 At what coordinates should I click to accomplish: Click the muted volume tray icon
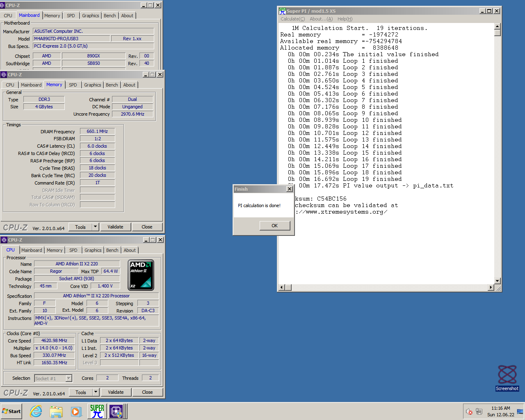pos(469,411)
